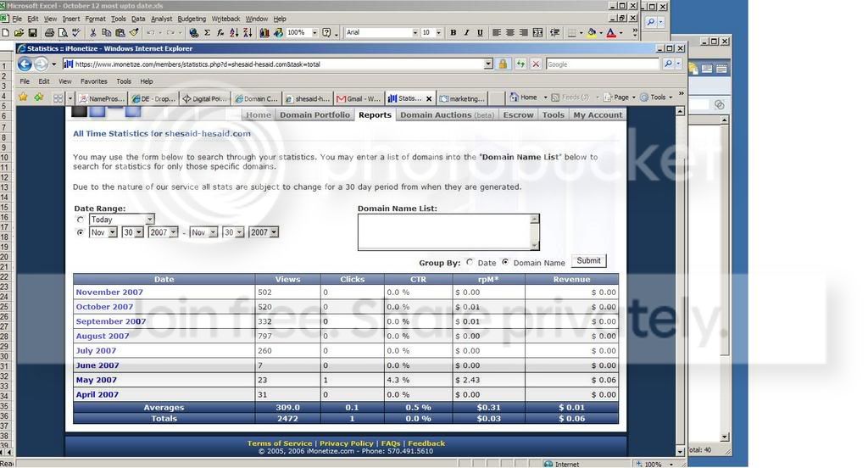
Task: Click Excel's Sort Descending icon
Action: [x=248, y=33]
